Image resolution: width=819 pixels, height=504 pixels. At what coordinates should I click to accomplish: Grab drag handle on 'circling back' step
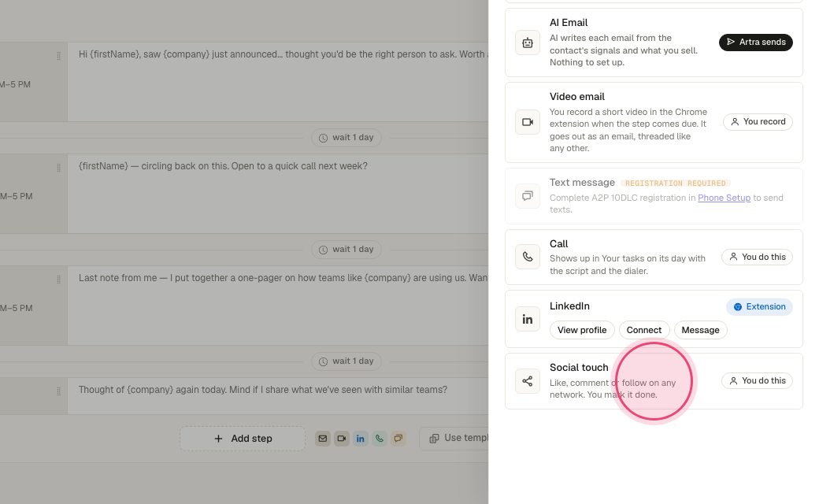(58, 168)
